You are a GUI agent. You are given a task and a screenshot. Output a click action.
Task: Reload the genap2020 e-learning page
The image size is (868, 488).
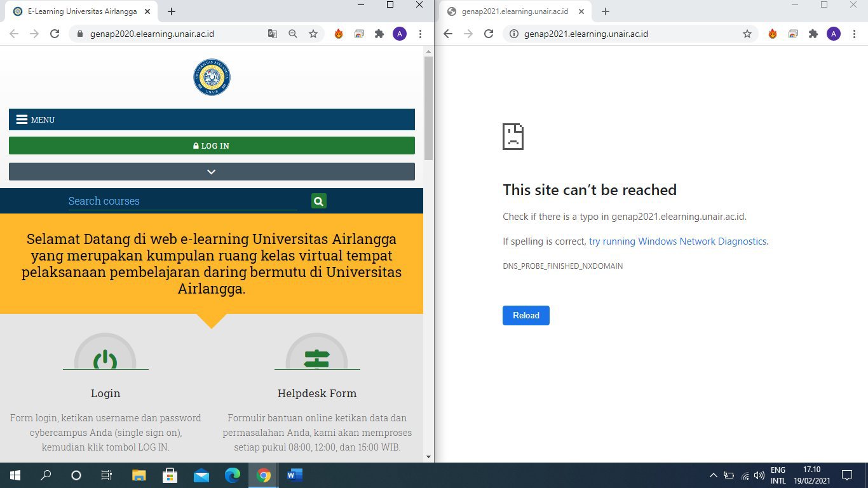pos(55,34)
